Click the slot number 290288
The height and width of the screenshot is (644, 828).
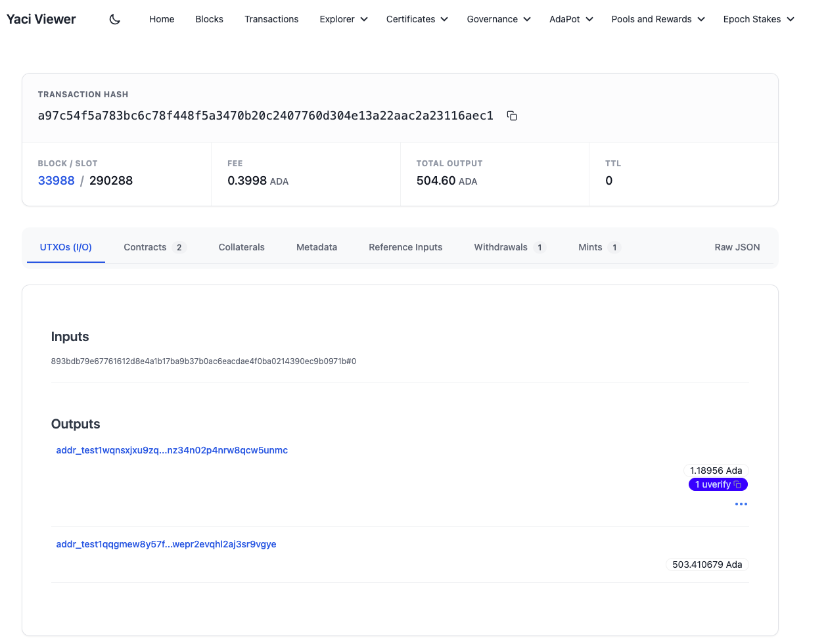(111, 181)
